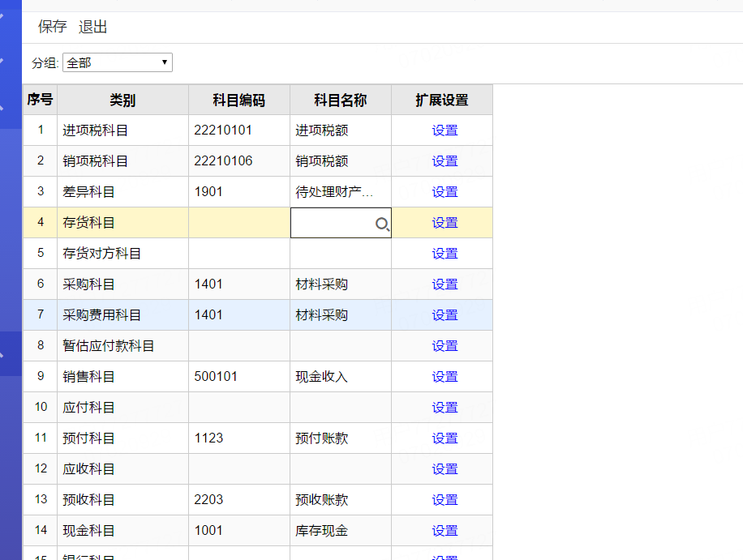Click the name cell 进项税额

(341, 130)
